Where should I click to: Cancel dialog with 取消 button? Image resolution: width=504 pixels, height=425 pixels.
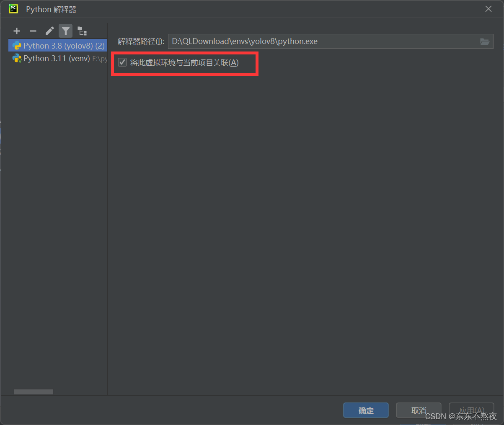pos(419,410)
